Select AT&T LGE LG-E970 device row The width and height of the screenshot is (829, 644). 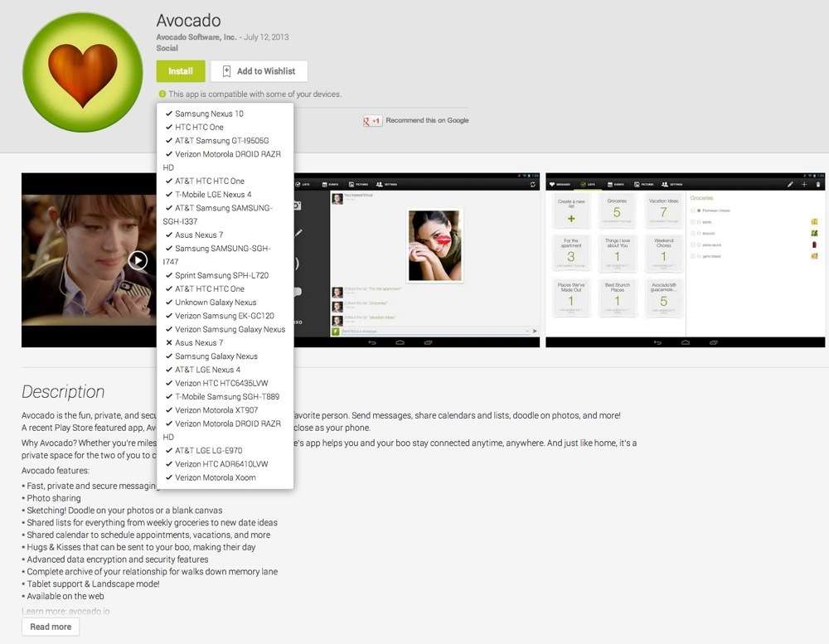tap(204, 451)
